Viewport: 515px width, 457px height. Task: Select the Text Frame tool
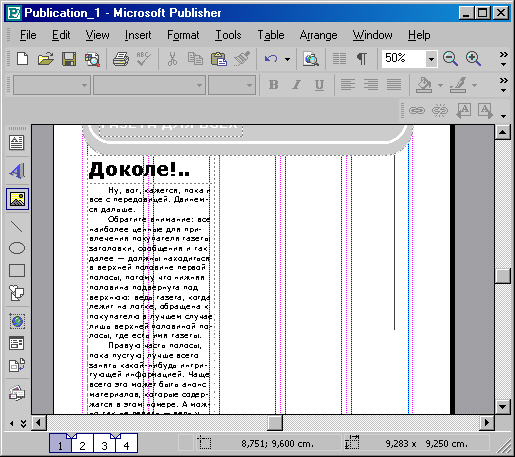(17, 143)
